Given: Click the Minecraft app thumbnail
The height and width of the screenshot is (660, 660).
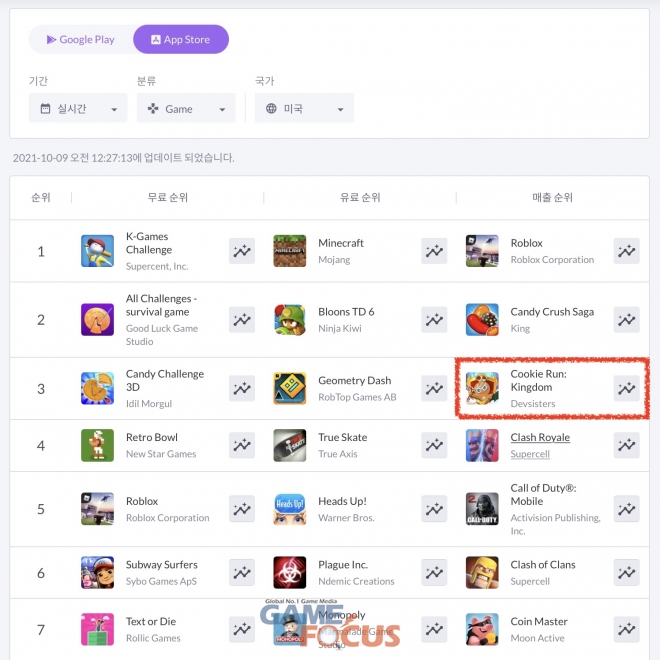Looking at the screenshot, I should pyautogui.click(x=290, y=251).
